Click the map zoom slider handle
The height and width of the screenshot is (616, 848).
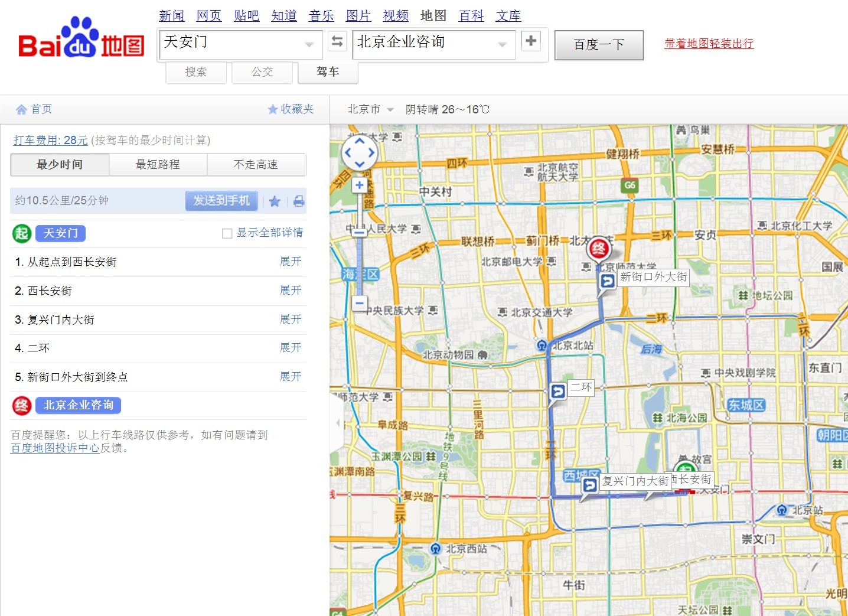pos(360,233)
